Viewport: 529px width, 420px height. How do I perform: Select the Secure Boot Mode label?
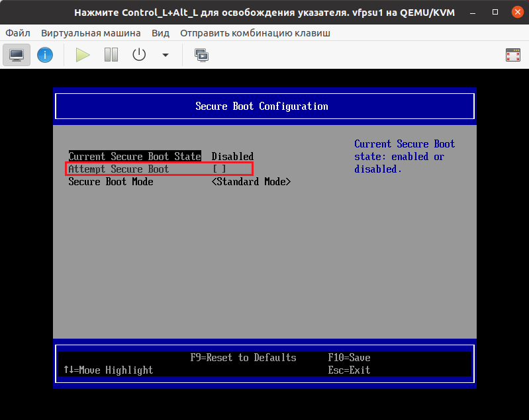pos(111,182)
